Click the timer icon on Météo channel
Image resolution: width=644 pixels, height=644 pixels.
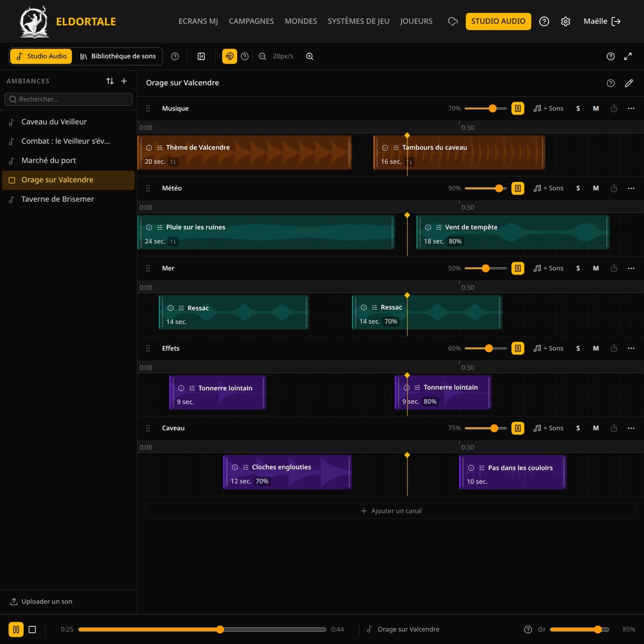tap(614, 188)
